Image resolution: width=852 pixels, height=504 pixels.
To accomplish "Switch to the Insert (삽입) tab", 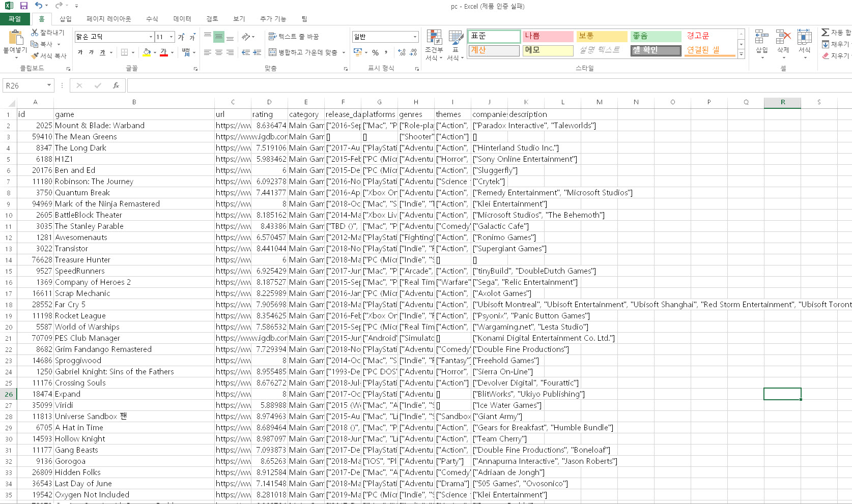I will tap(66, 19).
